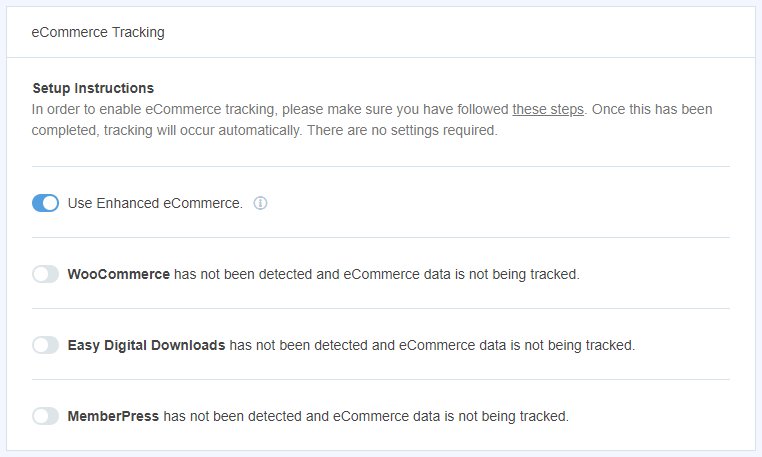Open the Enhanced eCommerce info tooltip icon
The height and width of the screenshot is (457, 762).
(x=260, y=203)
